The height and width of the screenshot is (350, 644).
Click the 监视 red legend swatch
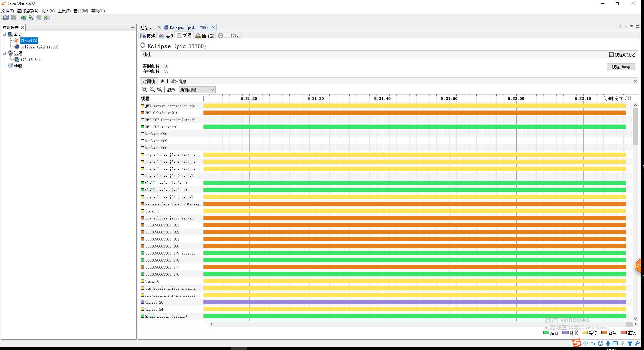click(x=624, y=333)
